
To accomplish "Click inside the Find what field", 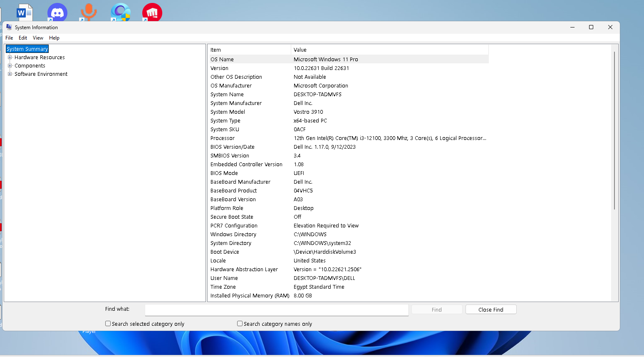I will [x=276, y=310].
